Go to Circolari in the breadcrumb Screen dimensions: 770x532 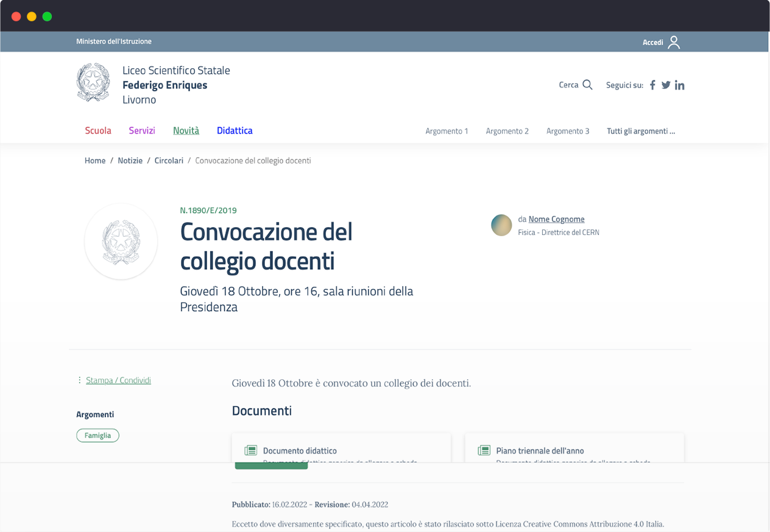tap(169, 161)
